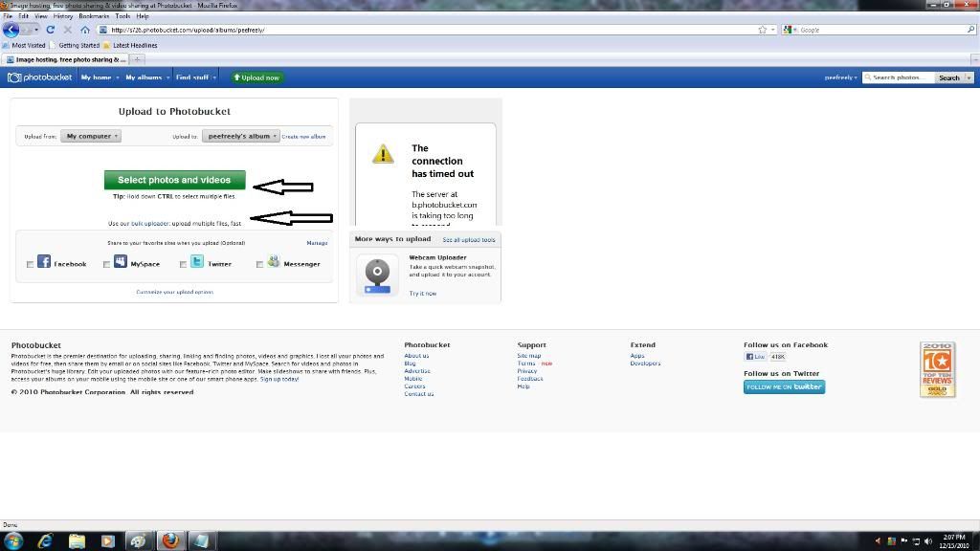
Task: Open Latest Headlines feed bookmark
Action: pyautogui.click(x=130, y=45)
